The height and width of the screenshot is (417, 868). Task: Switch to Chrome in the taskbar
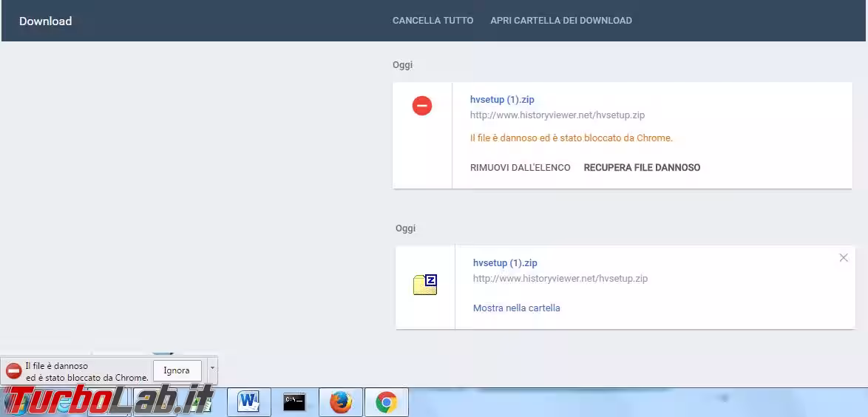[x=386, y=402]
